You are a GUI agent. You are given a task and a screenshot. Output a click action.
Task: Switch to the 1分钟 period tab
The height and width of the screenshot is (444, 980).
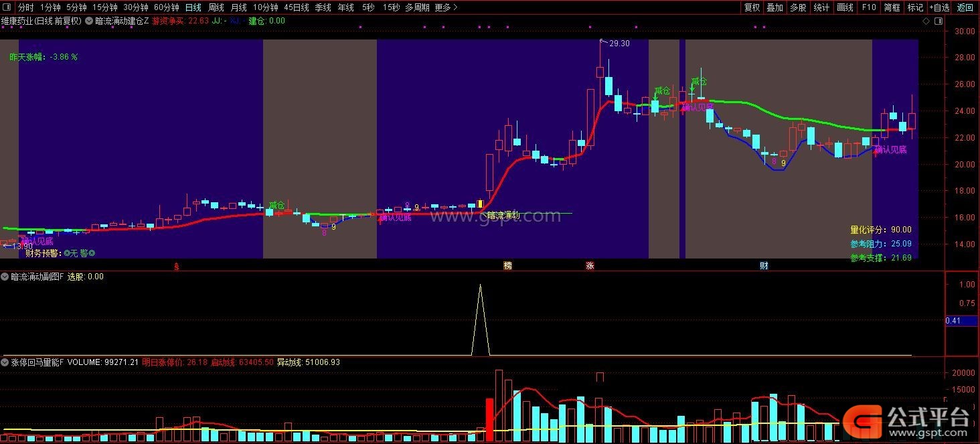[50, 7]
